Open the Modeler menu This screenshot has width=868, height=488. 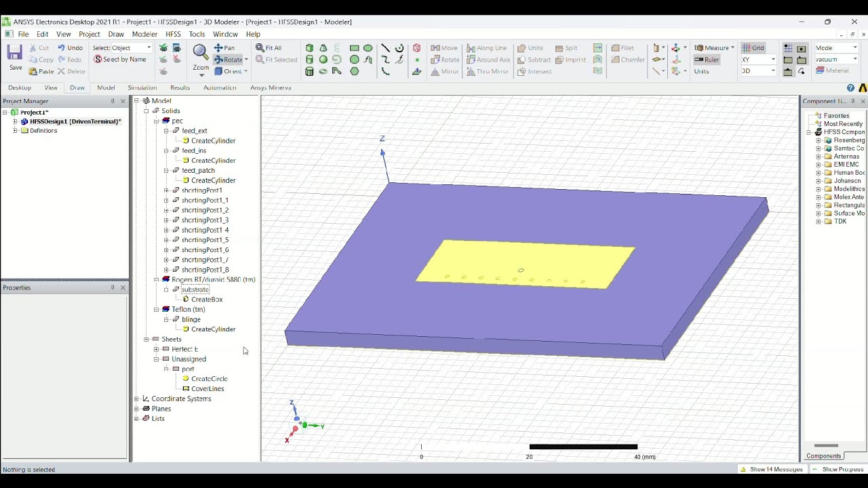(144, 34)
